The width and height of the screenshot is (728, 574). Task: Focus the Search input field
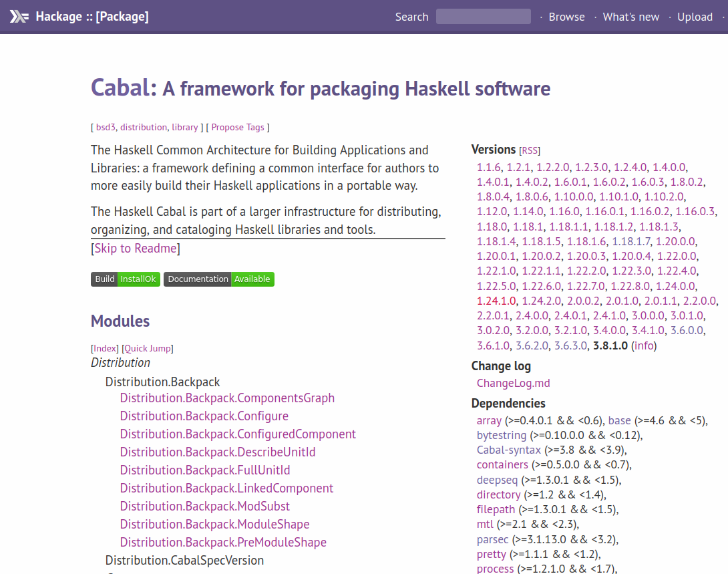484,17
